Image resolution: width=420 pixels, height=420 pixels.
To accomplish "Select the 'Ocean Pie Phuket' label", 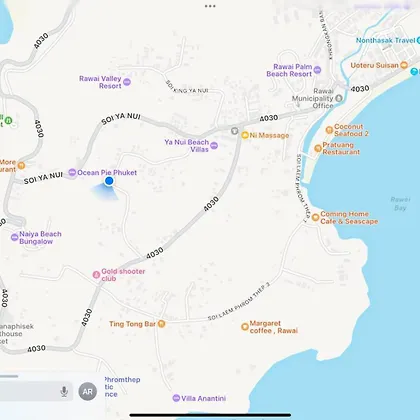I will (107, 172).
